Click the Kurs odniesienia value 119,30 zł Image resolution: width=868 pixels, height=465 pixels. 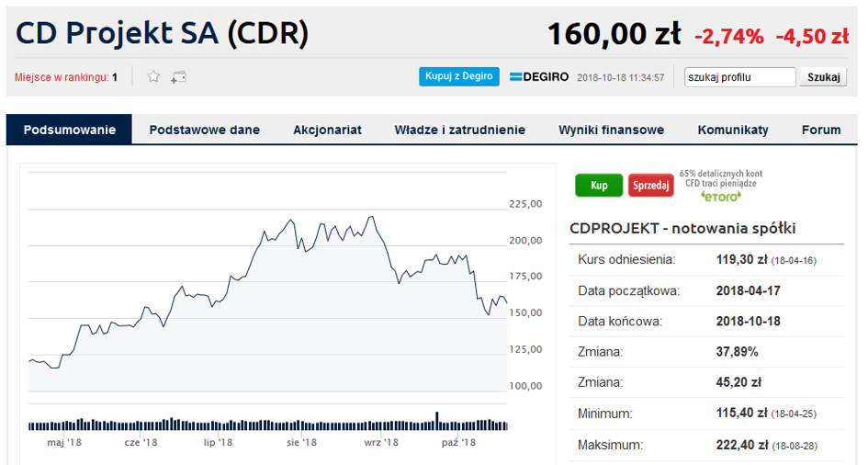point(741,259)
